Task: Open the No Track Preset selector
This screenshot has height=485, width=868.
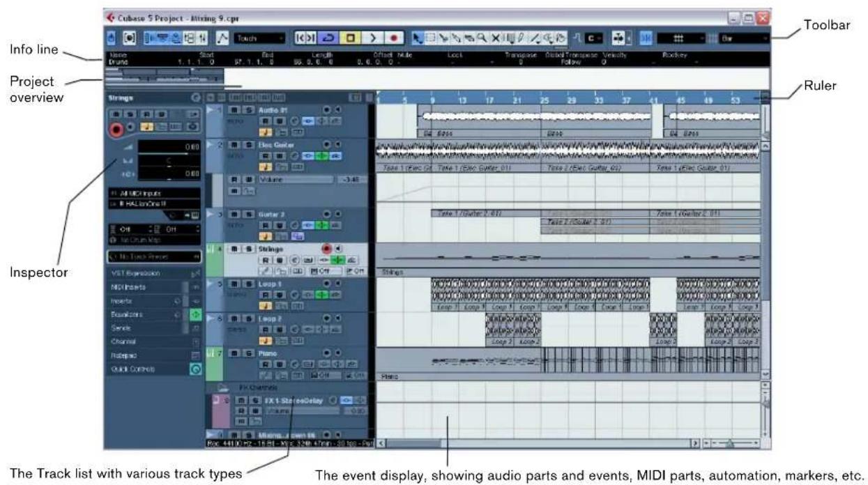Action: [x=153, y=256]
